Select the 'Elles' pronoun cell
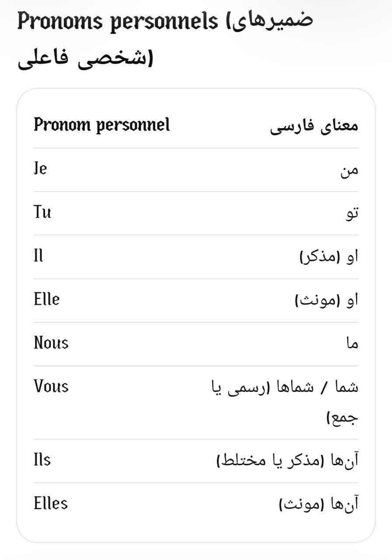This screenshot has height=560, width=392. (x=51, y=504)
